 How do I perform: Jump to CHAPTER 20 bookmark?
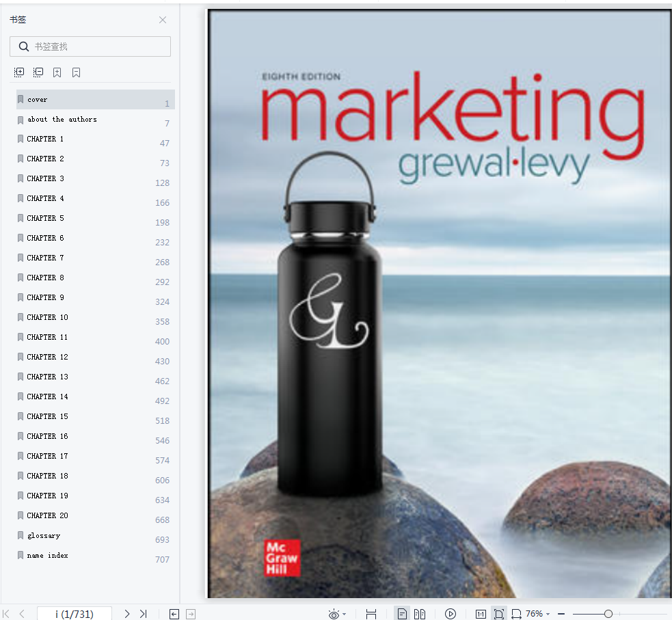click(96, 516)
